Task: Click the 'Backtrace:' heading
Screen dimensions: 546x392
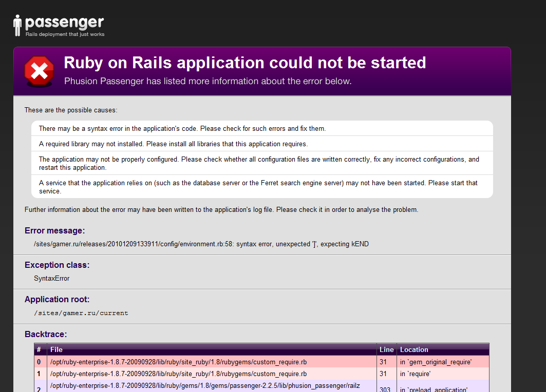Action: (46, 334)
